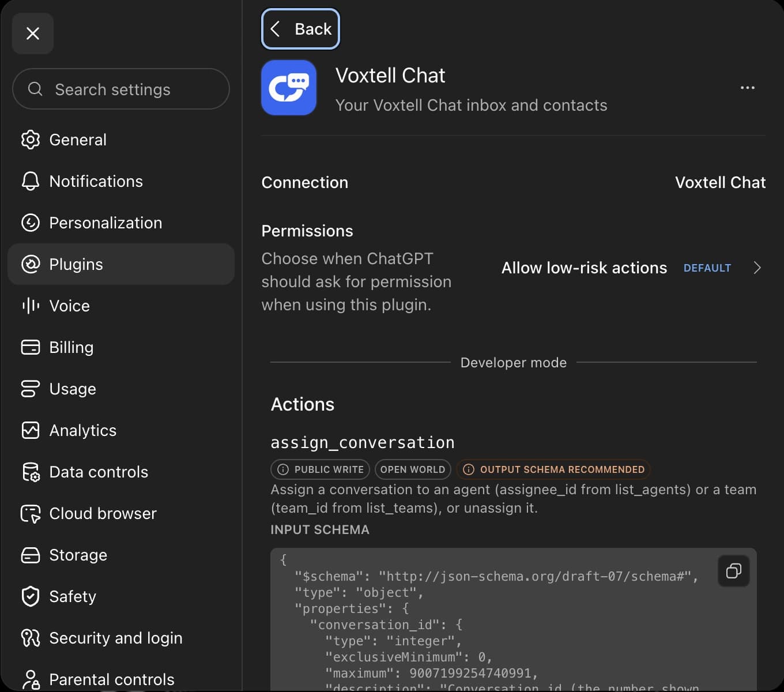Click the Billing card icon
784x692 pixels.
[31, 347]
